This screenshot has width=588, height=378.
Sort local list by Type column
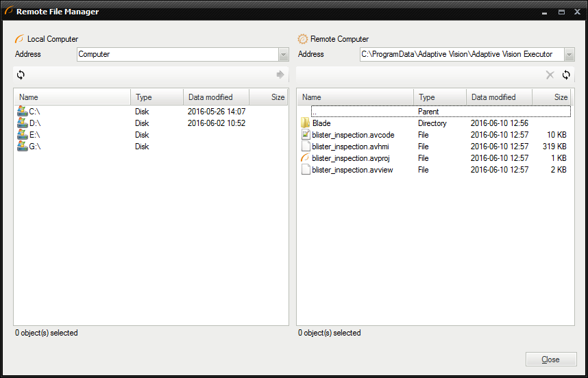(156, 97)
